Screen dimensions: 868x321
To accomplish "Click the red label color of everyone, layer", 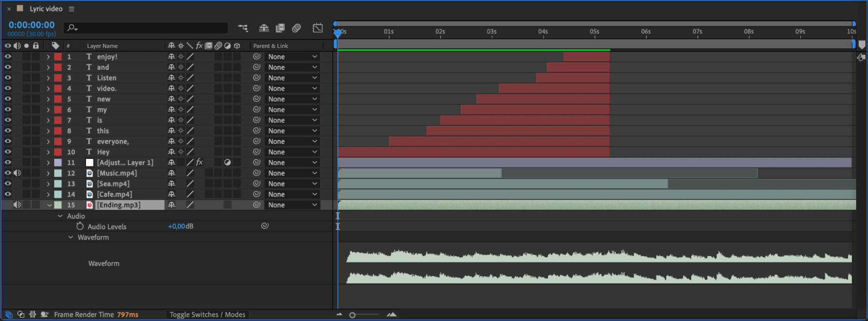I will point(58,142).
